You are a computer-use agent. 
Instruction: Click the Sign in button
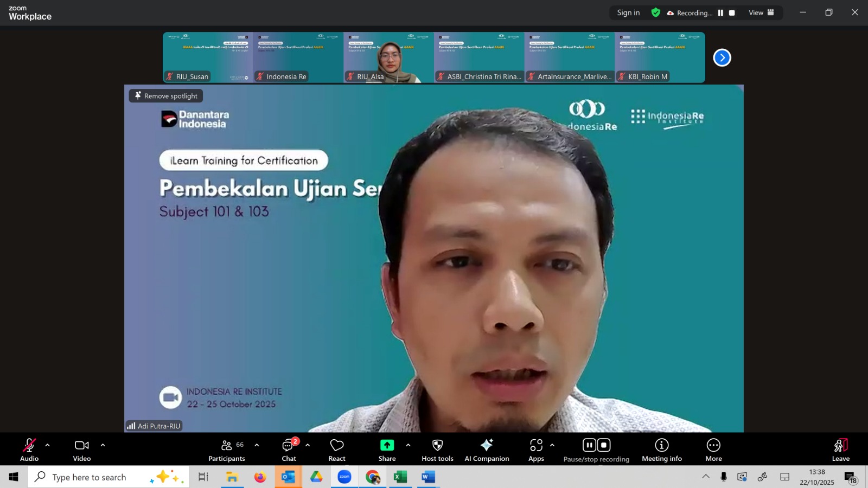628,13
